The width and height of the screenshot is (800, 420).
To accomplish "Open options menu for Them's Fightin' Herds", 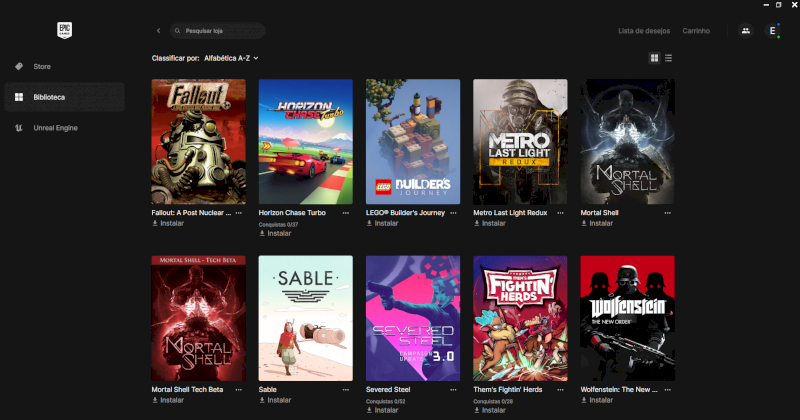I will (562, 389).
